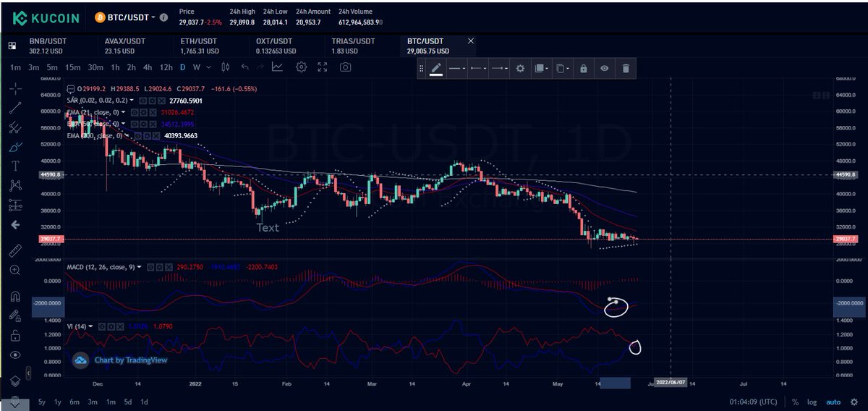Select the zoom in tool
Image resolution: width=868 pixels, height=411 pixels.
15,271
